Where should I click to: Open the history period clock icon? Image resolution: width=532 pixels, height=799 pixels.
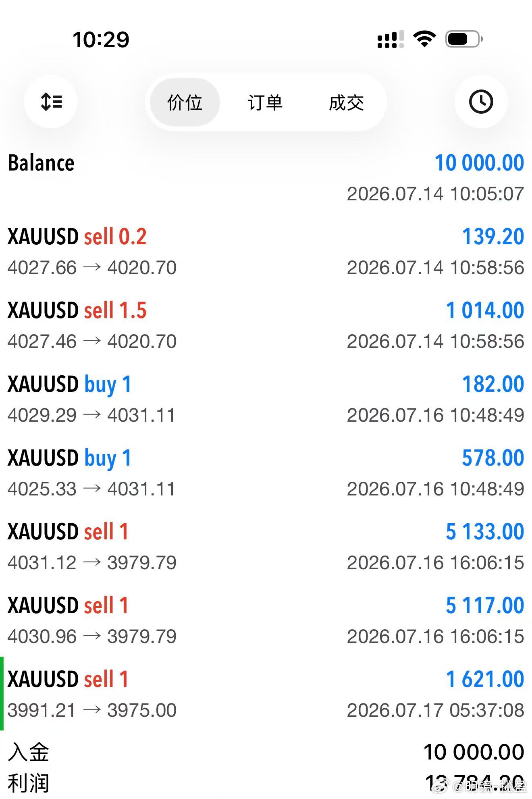[x=481, y=102]
